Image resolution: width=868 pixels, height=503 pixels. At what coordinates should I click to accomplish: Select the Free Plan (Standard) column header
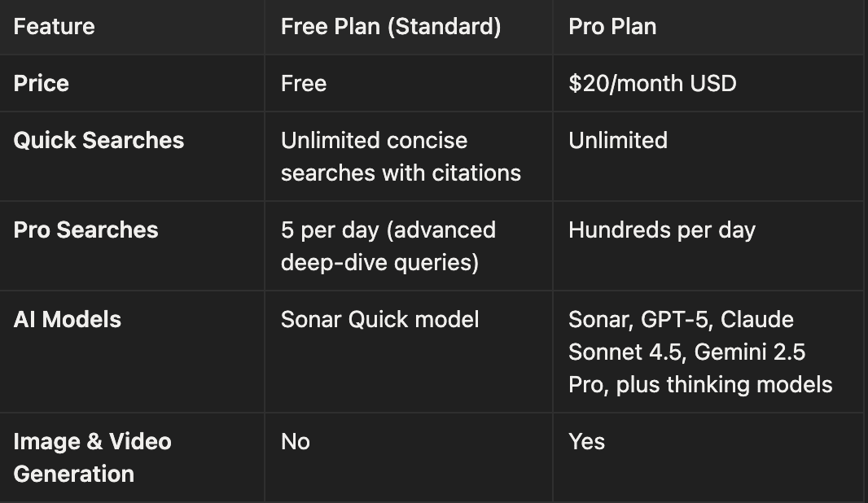click(x=391, y=27)
